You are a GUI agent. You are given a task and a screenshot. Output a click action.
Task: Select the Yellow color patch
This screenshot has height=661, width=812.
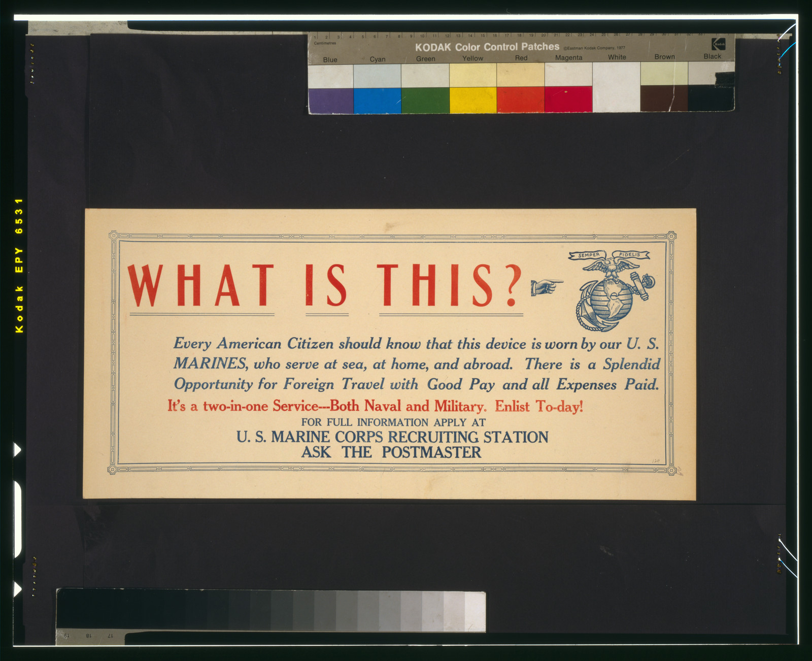pos(473,100)
